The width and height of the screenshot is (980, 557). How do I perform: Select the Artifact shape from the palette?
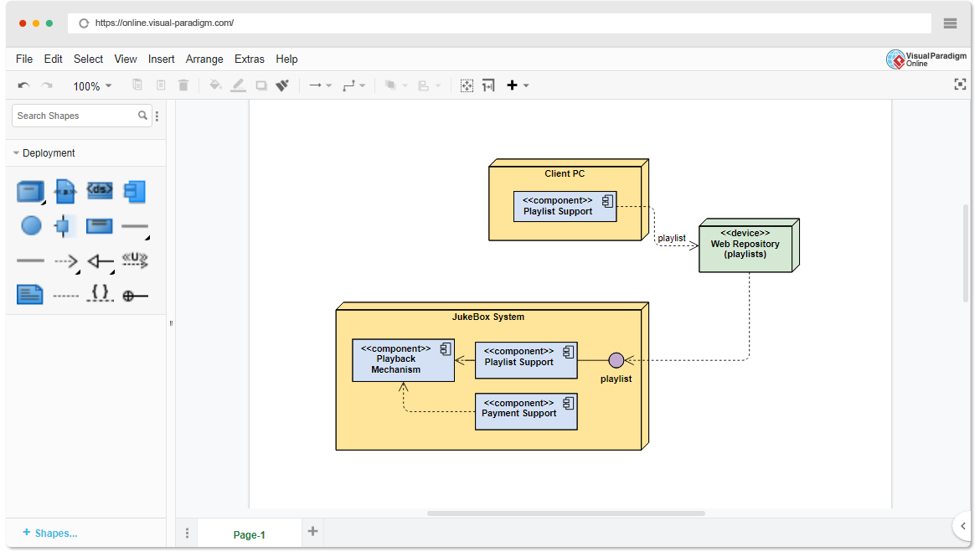pos(64,191)
